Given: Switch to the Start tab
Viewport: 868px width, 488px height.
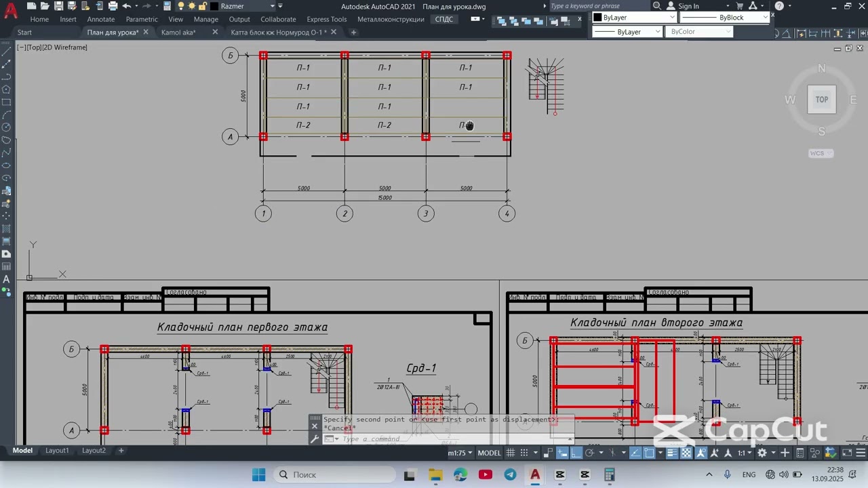Looking at the screenshot, I should tap(24, 32).
